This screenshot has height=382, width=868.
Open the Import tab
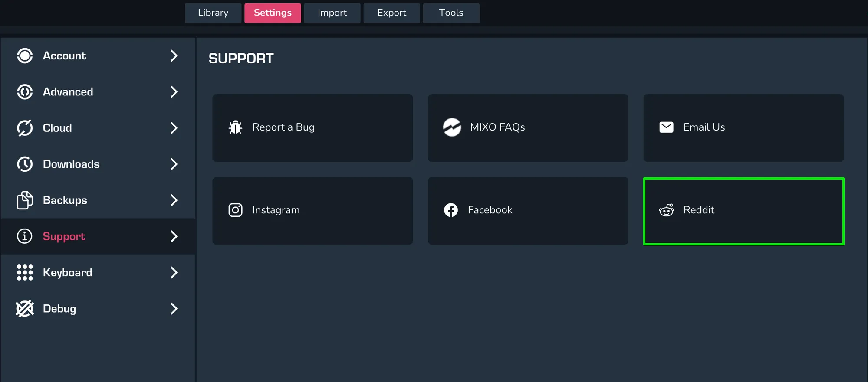point(332,13)
